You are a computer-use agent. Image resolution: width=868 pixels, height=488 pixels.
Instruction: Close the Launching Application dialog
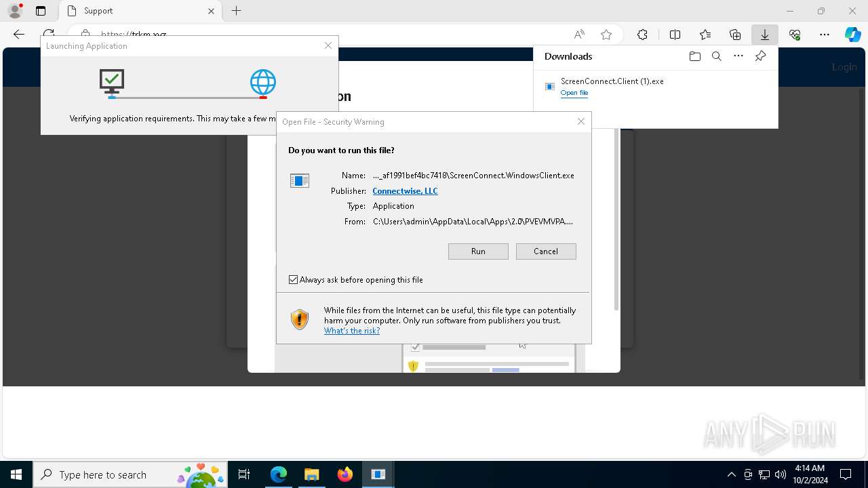(x=328, y=45)
